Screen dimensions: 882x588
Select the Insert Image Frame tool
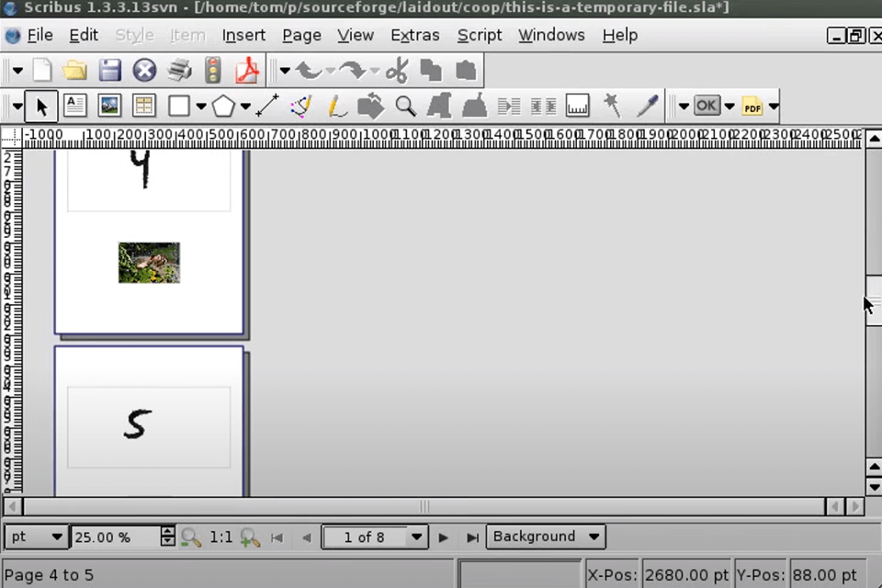click(x=109, y=106)
